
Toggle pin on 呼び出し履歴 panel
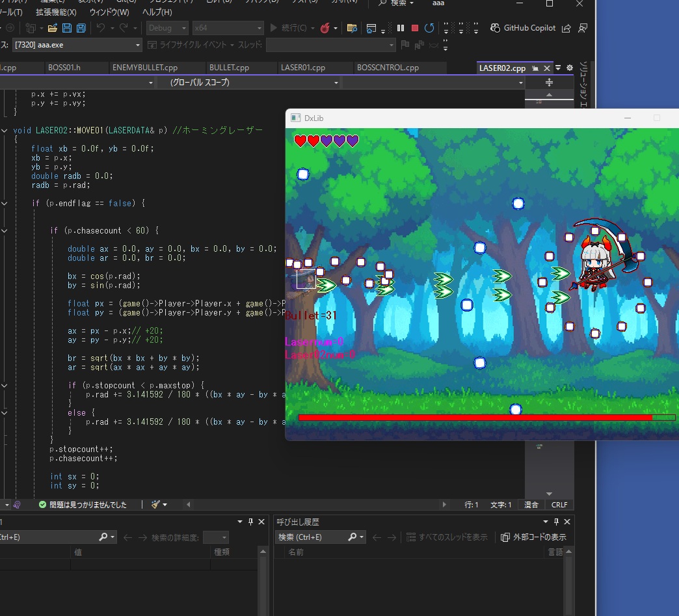click(556, 522)
